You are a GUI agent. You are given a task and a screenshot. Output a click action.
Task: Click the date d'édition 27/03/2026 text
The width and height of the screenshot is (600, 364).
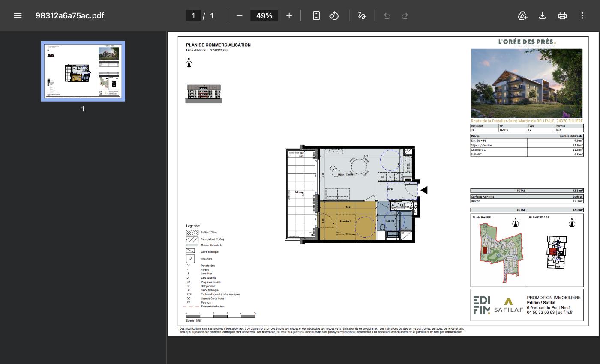(x=207, y=50)
